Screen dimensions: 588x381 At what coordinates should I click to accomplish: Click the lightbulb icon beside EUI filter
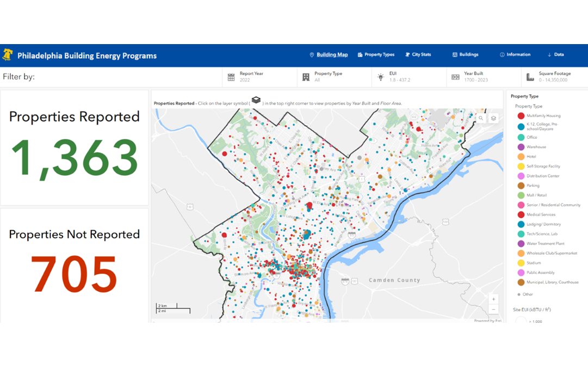[380, 76]
